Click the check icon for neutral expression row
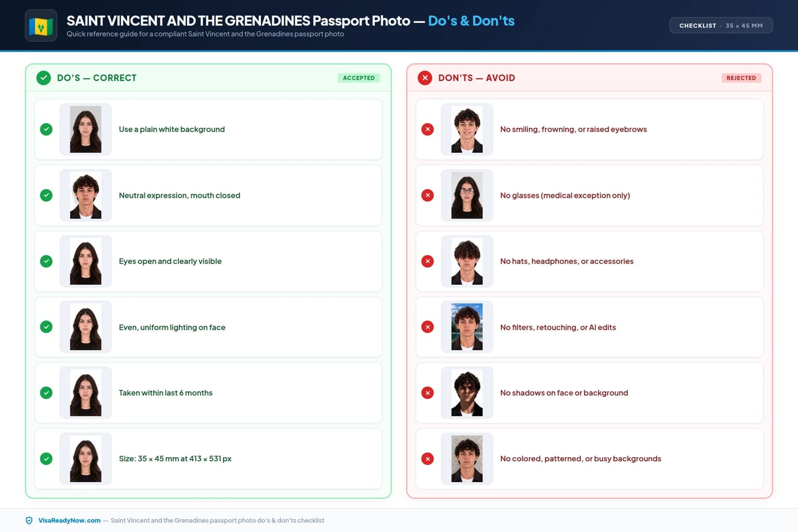 [46, 195]
